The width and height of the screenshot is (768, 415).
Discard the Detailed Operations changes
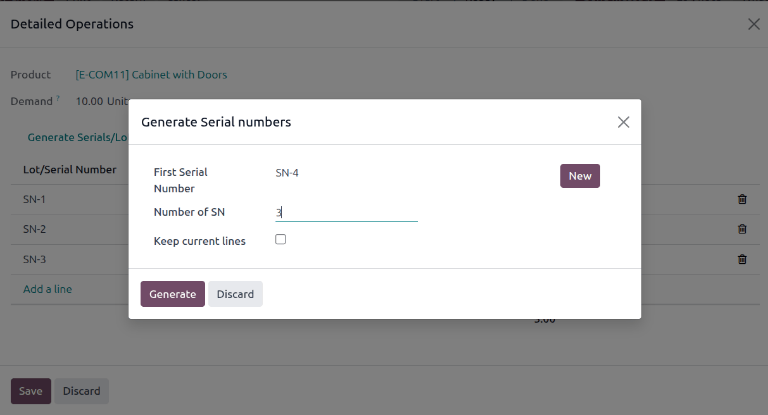click(x=81, y=391)
